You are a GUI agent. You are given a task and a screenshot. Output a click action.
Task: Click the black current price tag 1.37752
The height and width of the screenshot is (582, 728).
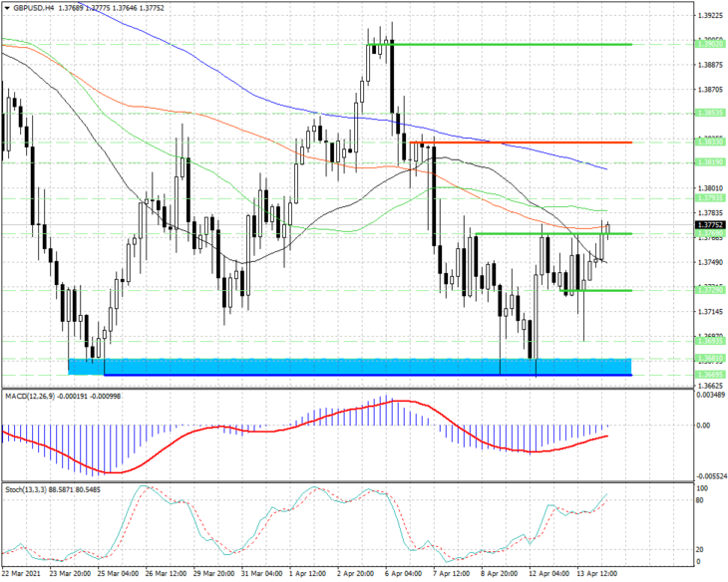coord(709,224)
